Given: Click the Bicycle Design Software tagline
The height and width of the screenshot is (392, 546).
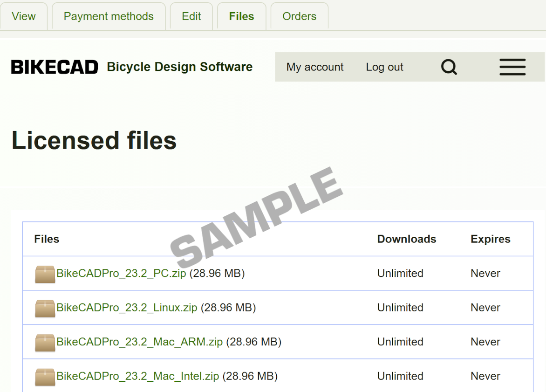Looking at the screenshot, I should coord(180,67).
